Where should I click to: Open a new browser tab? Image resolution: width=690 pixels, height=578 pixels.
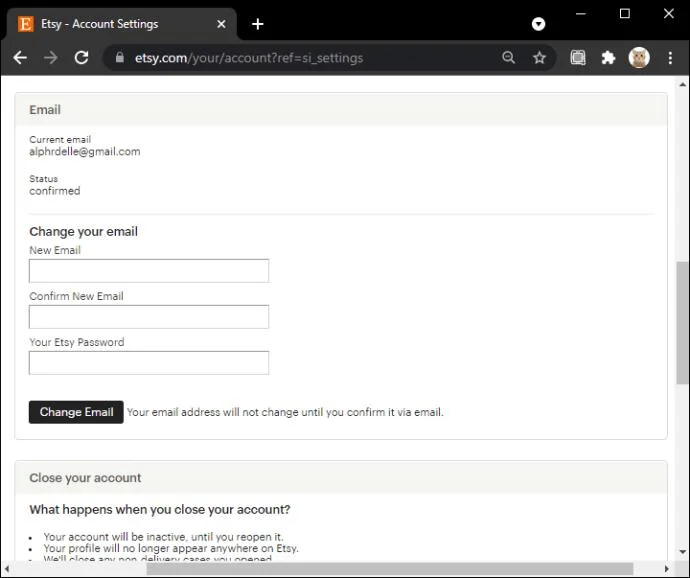click(257, 24)
